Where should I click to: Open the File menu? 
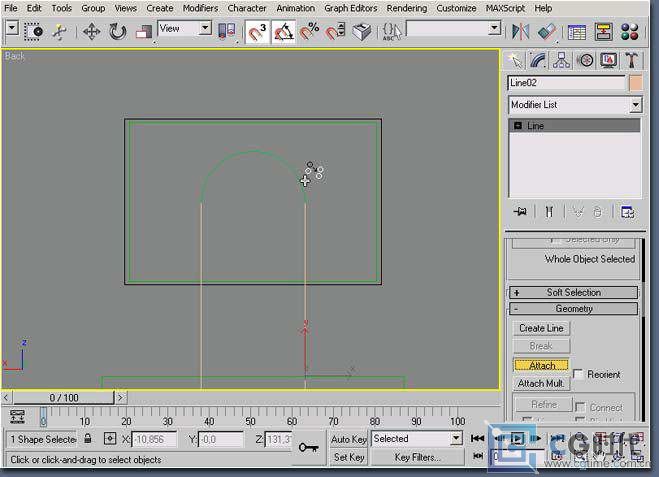(11, 8)
